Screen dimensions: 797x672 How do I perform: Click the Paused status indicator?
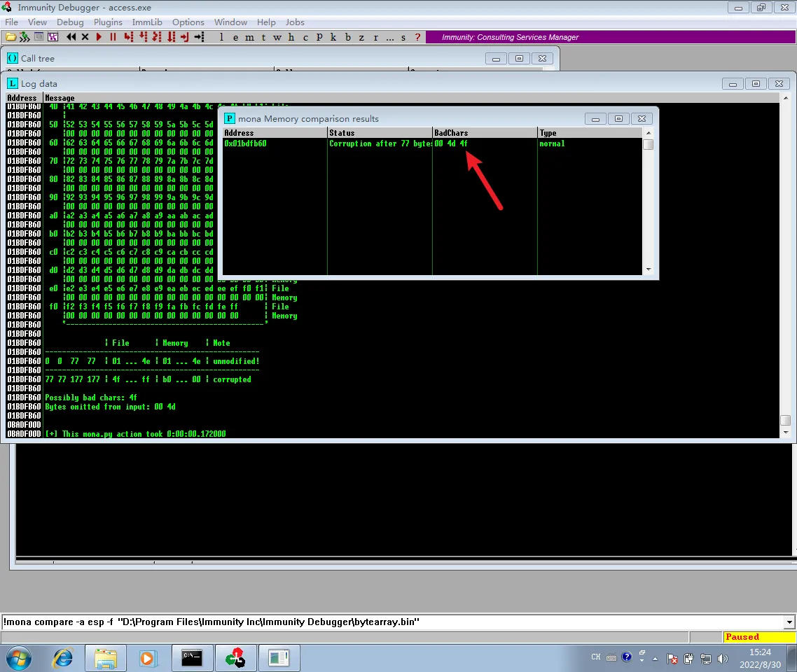pos(759,637)
